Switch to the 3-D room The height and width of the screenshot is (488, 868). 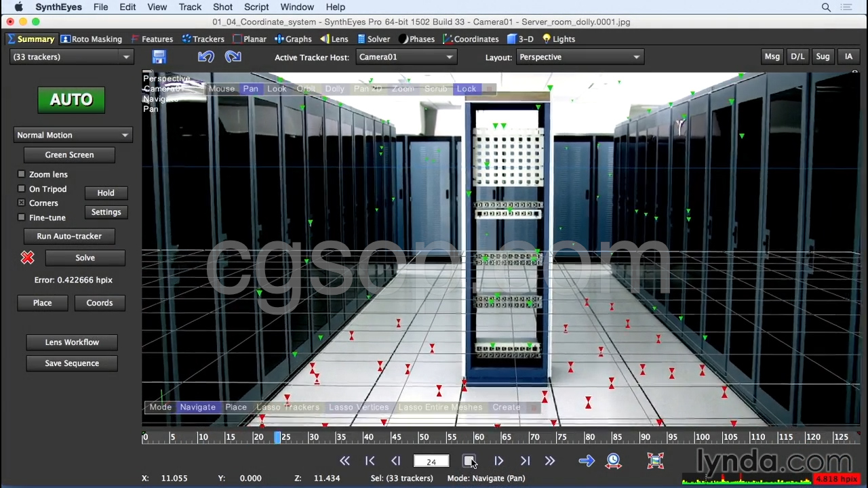pyautogui.click(x=520, y=39)
